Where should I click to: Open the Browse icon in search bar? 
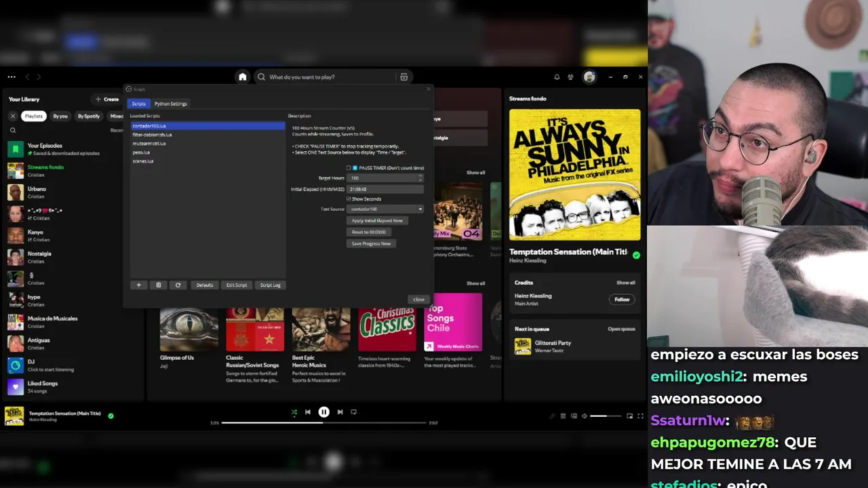[404, 77]
